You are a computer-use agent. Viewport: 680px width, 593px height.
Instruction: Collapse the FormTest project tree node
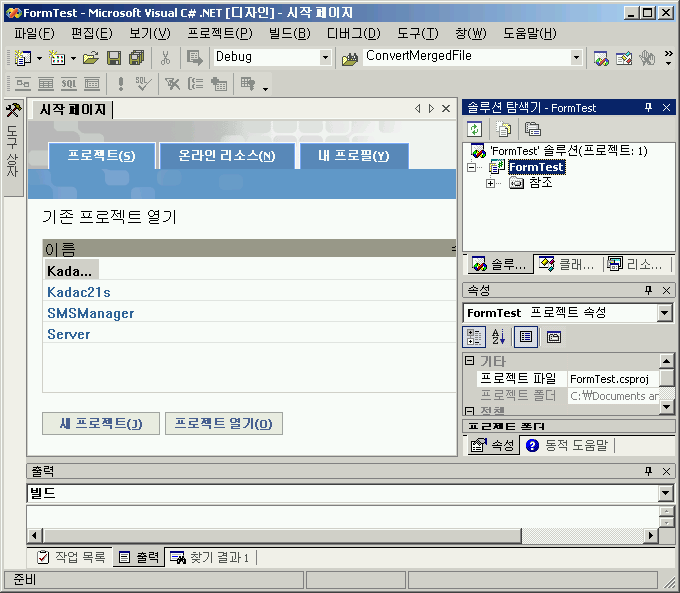pyautogui.click(x=471, y=167)
